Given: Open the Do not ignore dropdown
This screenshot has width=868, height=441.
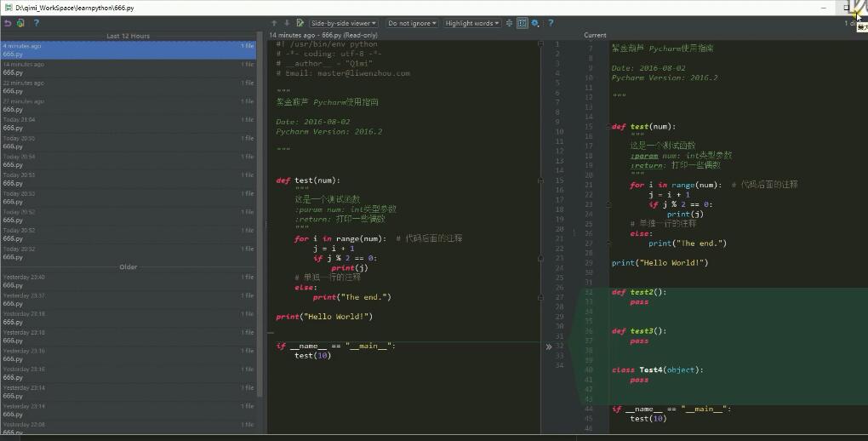Looking at the screenshot, I should click(412, 23).
